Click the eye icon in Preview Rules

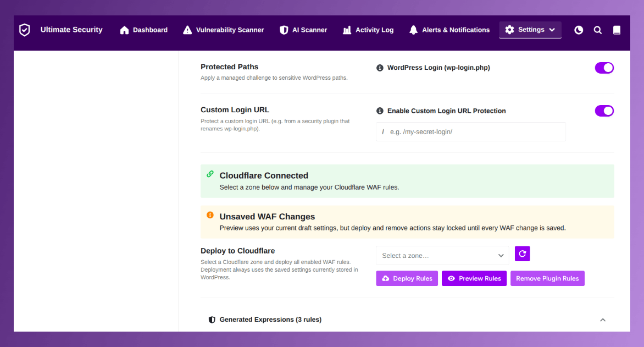[x=451, y=278]
